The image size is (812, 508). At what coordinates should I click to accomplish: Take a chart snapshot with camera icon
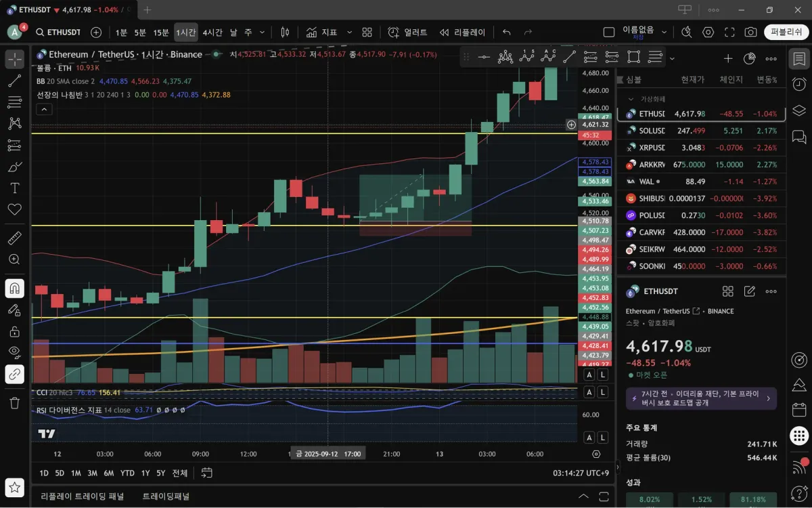pyautogui.click(x=750, y=32)
